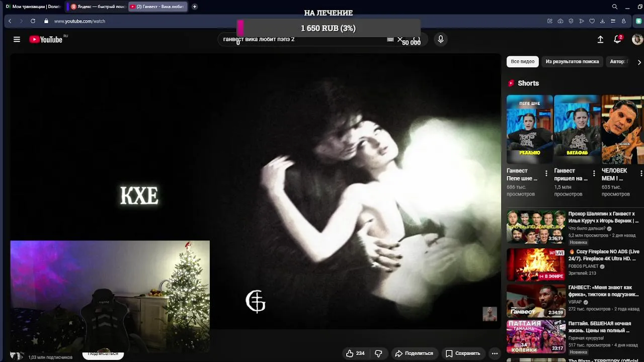Share the video with 'Поделиться'
Screen dimensions: 644x362
click(414, 353)
